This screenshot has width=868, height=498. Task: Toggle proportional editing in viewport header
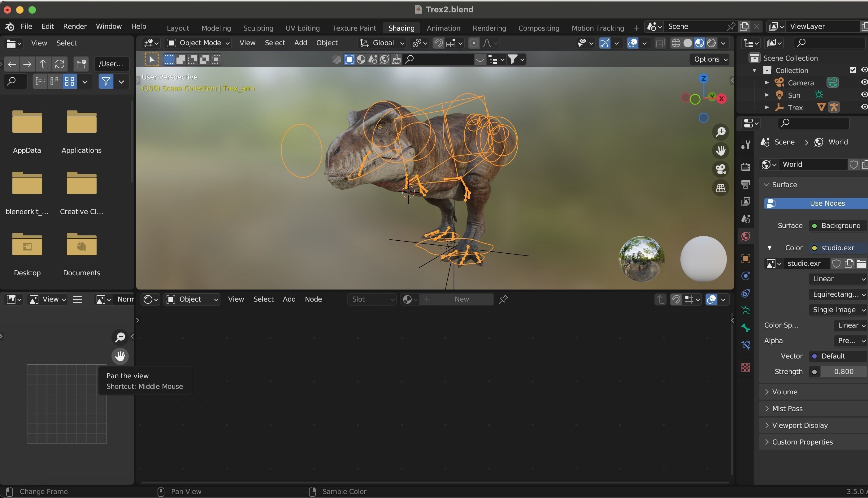coord(474,43)
